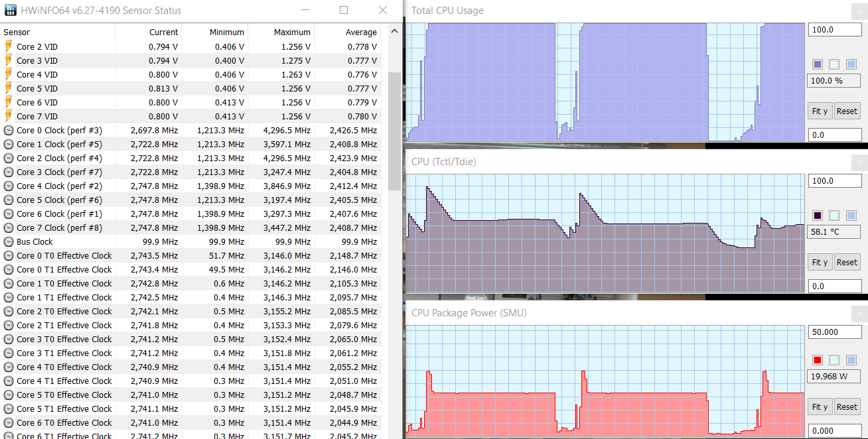
Task: Select the Core 5 VID lightning icon
Action: point(9,88)
